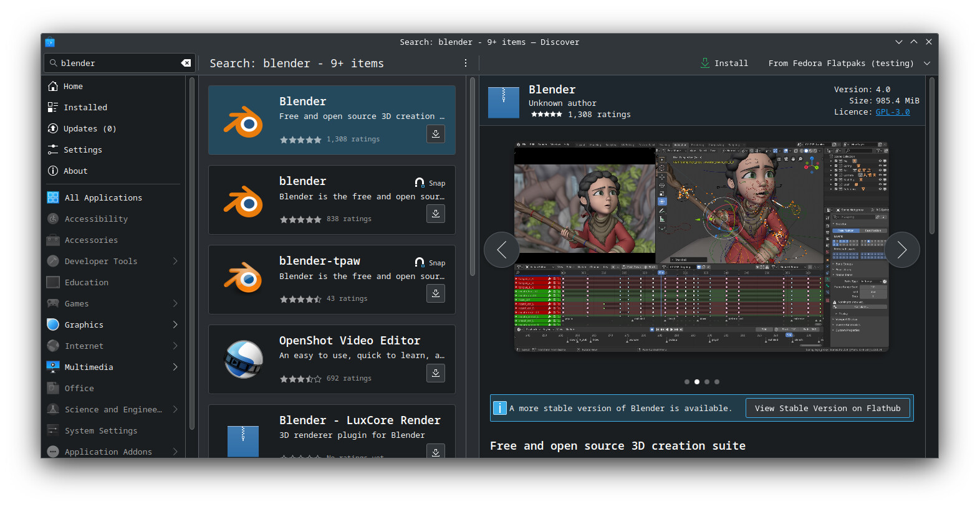Click the Blender screenshot thumbnail
This screenshot has width=980, height=507.
(x=701, y=247)
